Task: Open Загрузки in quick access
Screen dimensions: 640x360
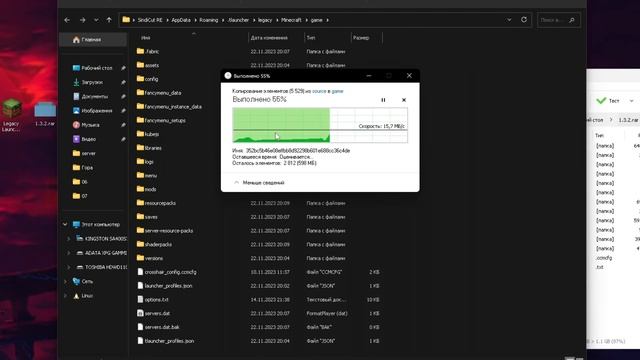Action: coord(92,82)
